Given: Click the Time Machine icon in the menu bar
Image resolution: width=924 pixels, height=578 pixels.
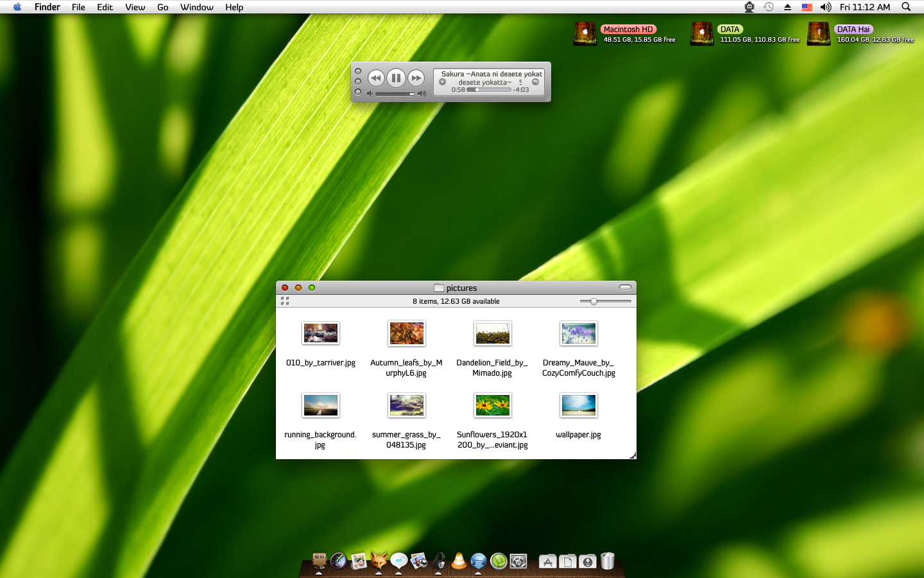Looking at the screenshot, I should 769,7.
